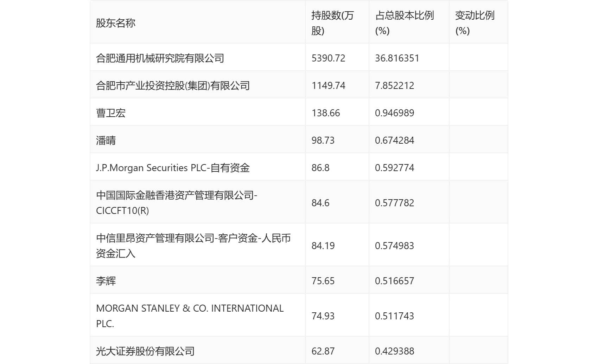
Task: Click the holding value 75.65
Action: click(x=323, y=281)
